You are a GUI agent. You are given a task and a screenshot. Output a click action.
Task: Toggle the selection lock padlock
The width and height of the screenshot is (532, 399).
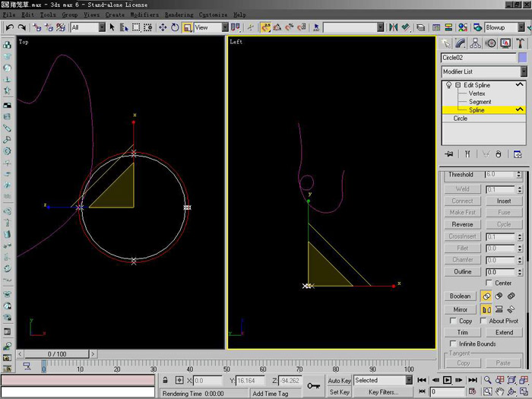(165, 380)
